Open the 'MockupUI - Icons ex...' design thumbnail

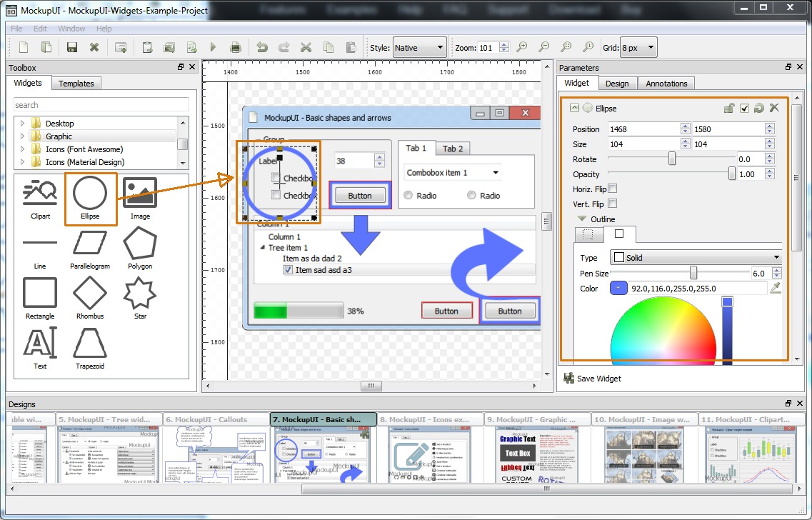[x=431, y=449]
